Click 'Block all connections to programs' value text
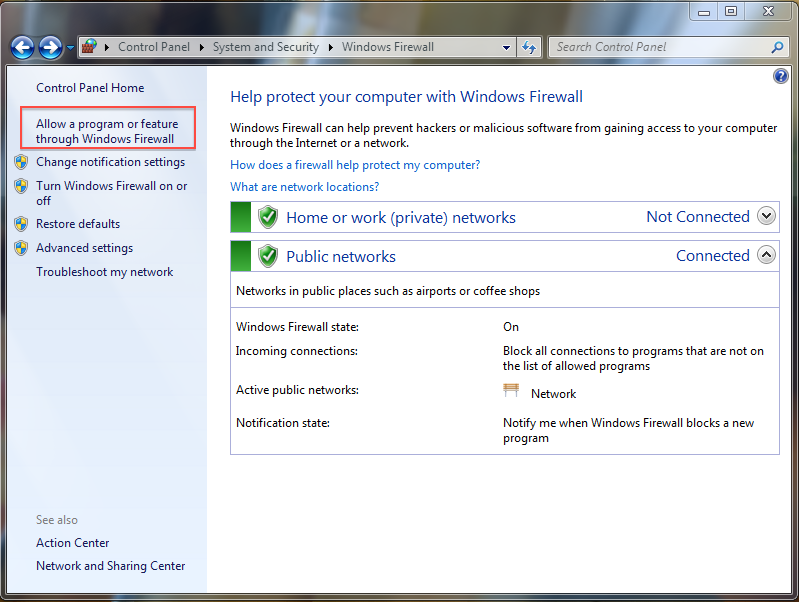 (x=633, y=358)
